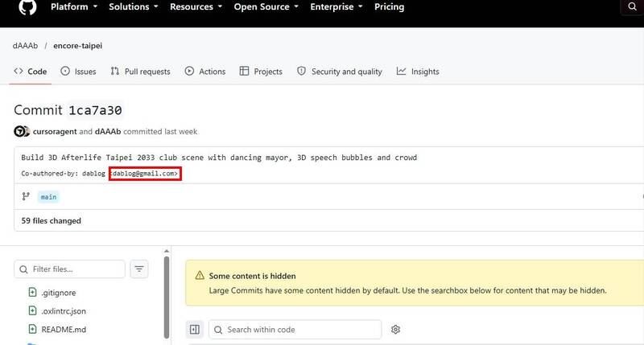
Task: Open the dAAAb owner profile link
Action: pyautogui.click(x=25, y=46)
